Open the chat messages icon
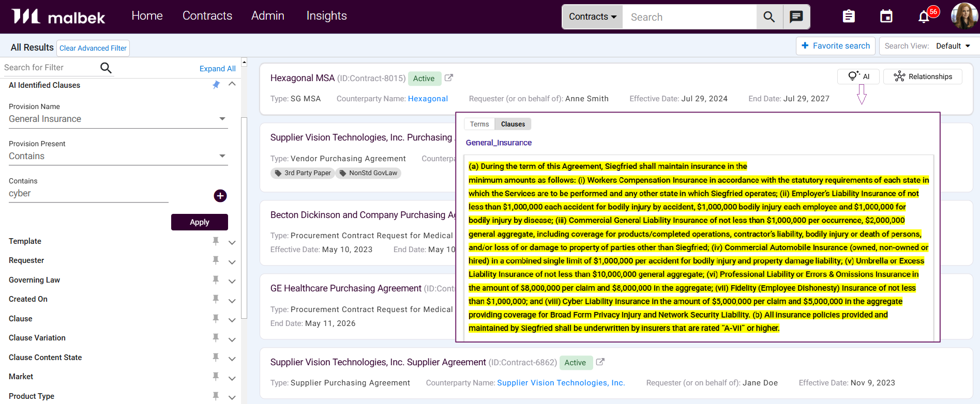Image resolution: width=980 pixels, height=404 pixels. 796,17
